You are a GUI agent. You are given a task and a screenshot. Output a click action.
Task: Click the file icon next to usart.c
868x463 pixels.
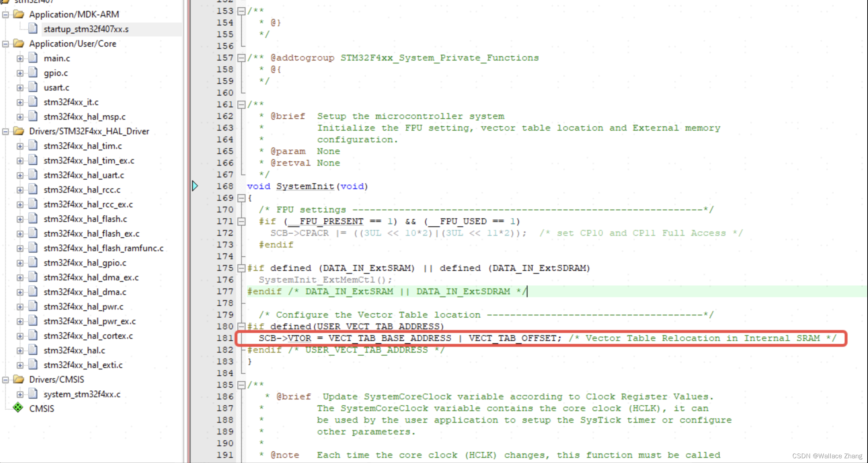pyautogui.click(x=33, y=87)
